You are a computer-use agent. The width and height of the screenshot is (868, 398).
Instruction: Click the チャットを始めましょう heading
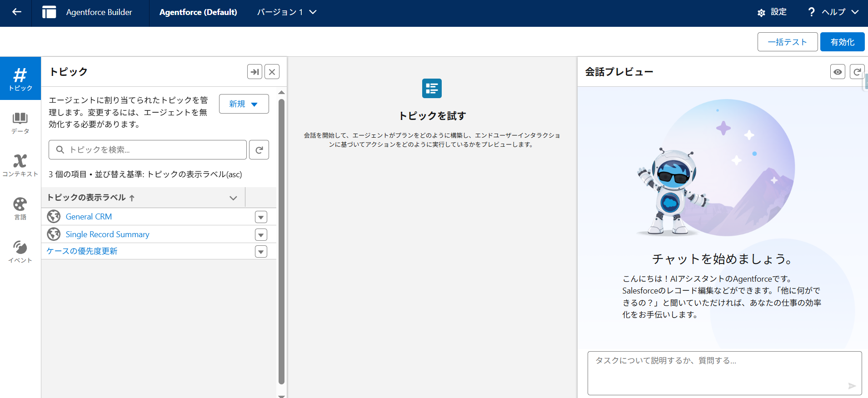click(x=723, y=259)
